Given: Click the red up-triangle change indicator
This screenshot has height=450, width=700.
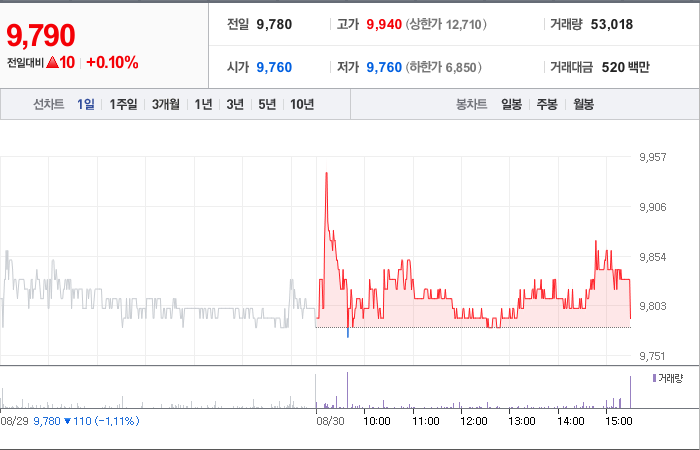Looking at the screenshot, I should (53, 62).
